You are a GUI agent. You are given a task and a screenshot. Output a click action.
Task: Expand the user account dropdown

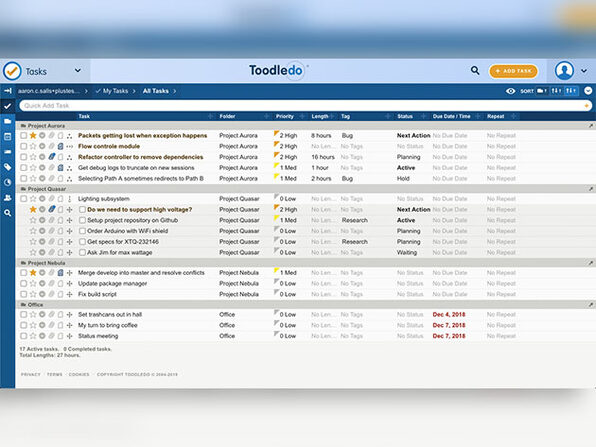(584, 71)
